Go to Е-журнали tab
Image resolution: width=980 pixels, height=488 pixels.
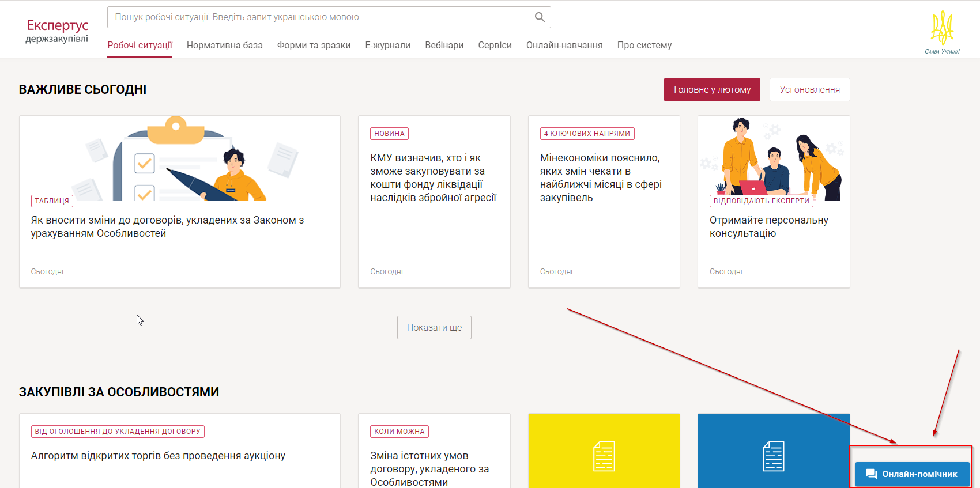point(387,45)
